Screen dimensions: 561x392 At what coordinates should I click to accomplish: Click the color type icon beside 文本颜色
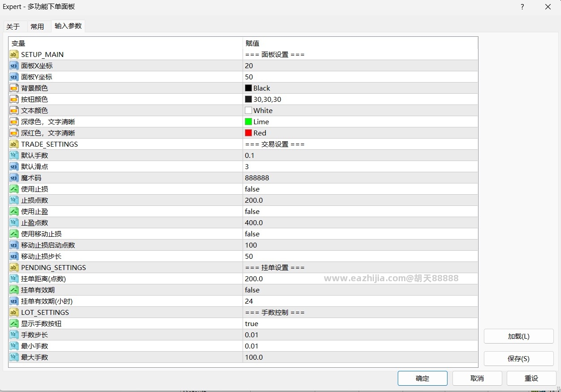[x=14, y=110]
